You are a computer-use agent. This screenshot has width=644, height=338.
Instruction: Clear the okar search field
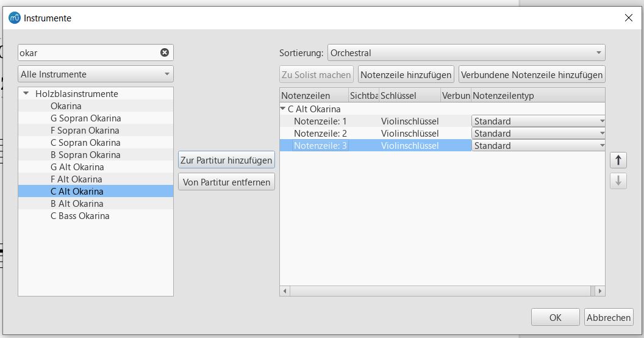point(164,52)
